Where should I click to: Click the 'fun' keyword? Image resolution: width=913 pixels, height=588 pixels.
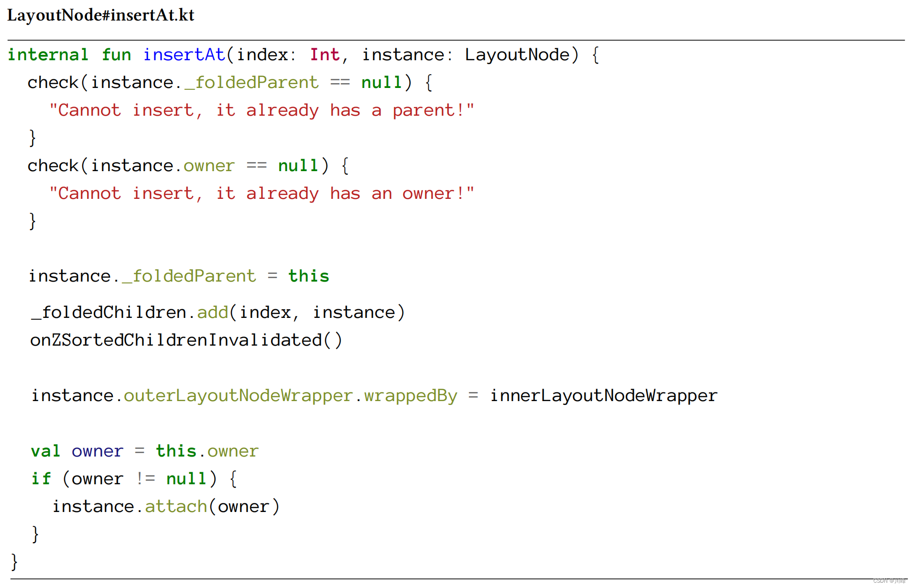click(116, 55)
